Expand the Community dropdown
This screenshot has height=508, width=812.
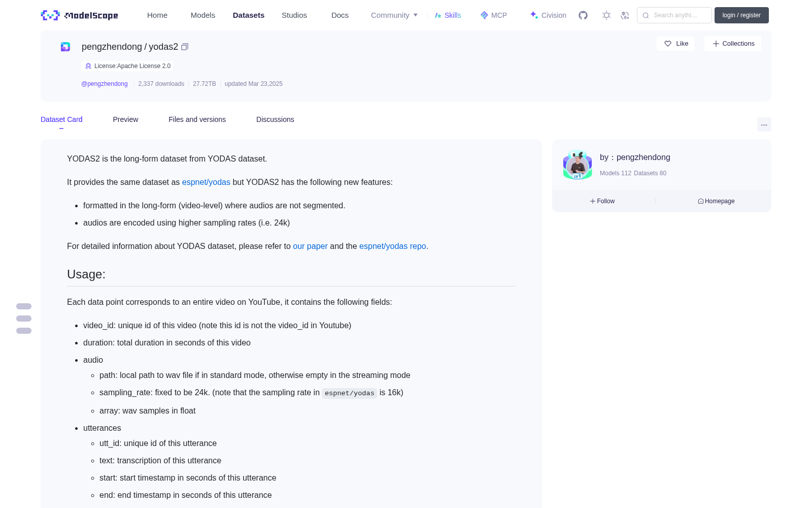point(394,15)
